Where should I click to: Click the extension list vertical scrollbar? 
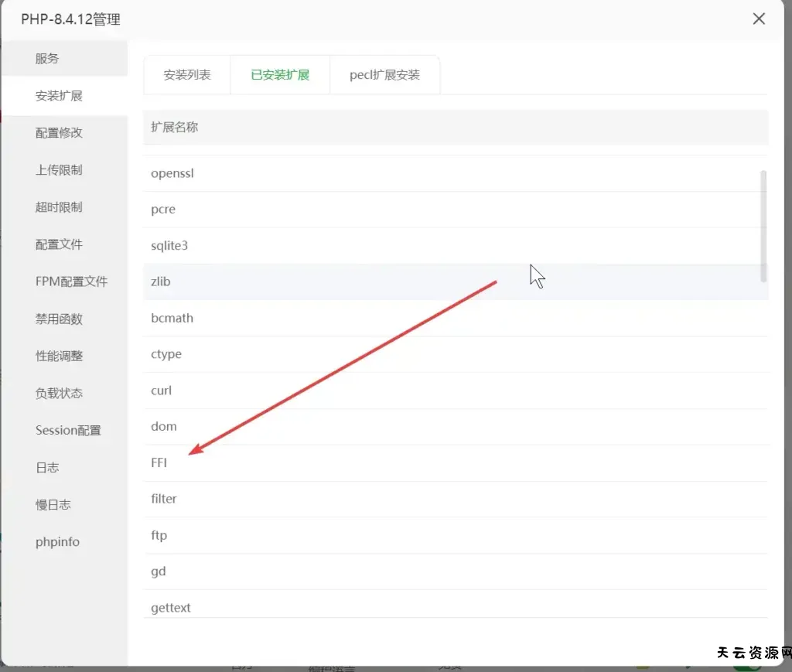[764, 226]
